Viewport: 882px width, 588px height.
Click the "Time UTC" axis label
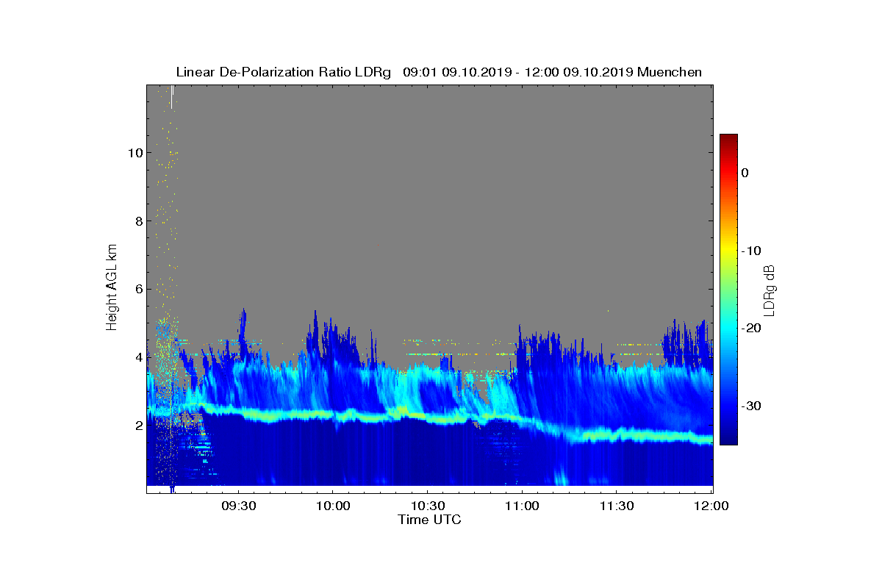pyautogui.click(x=430, y=520)
